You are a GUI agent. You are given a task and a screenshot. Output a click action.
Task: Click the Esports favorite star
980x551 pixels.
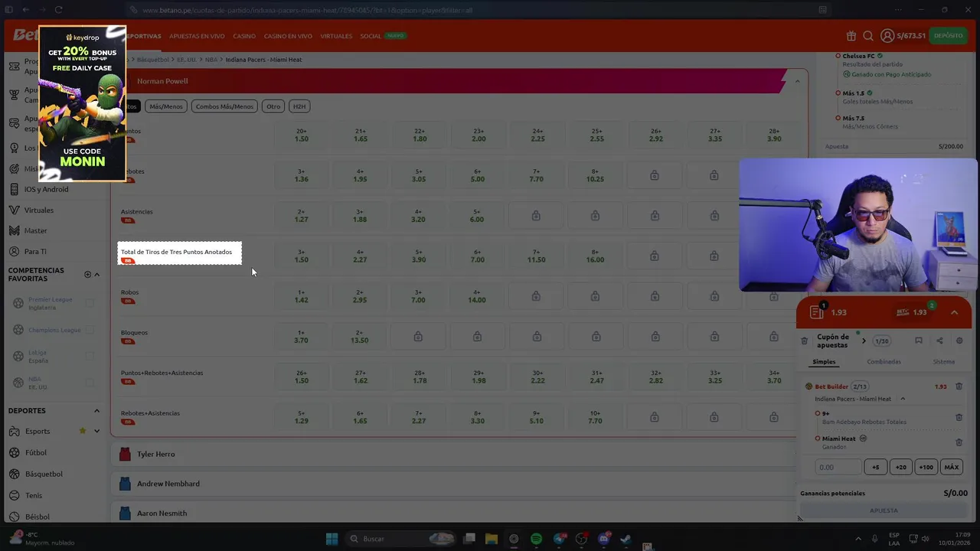83,431
